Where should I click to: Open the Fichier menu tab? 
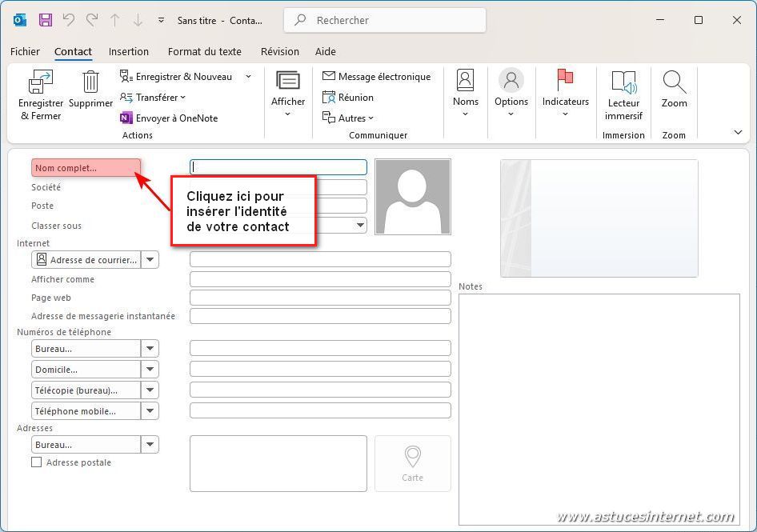coord(25,52)
